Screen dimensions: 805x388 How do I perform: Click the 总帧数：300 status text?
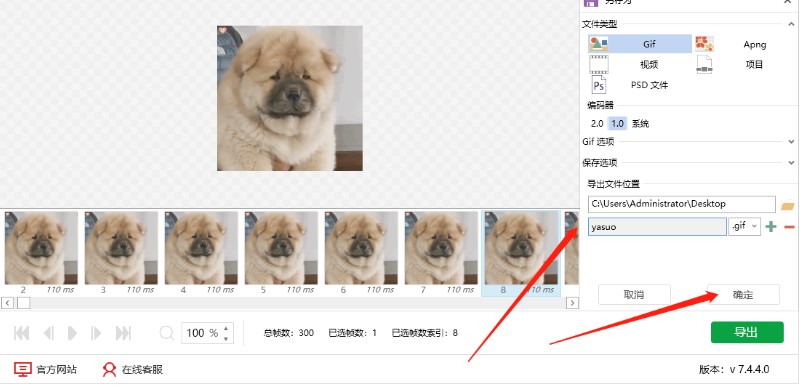click(289, 333)
